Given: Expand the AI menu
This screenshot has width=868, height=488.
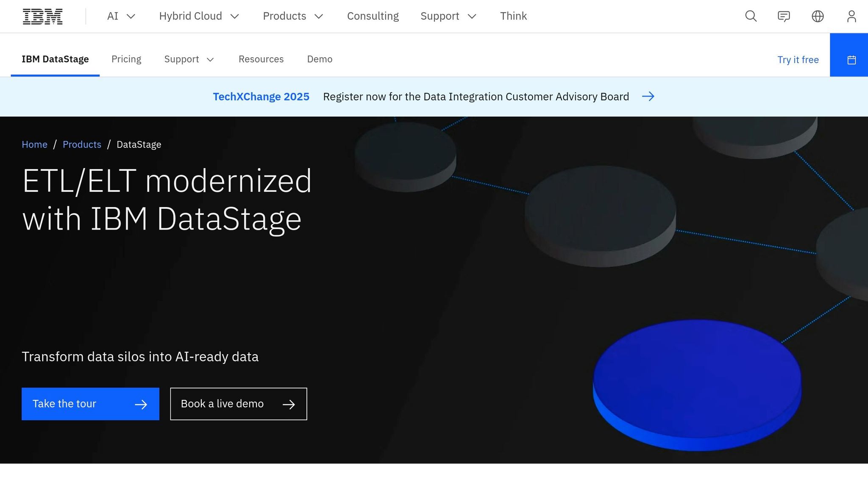Looking at the screenshot, I should [x=121, y=16].
